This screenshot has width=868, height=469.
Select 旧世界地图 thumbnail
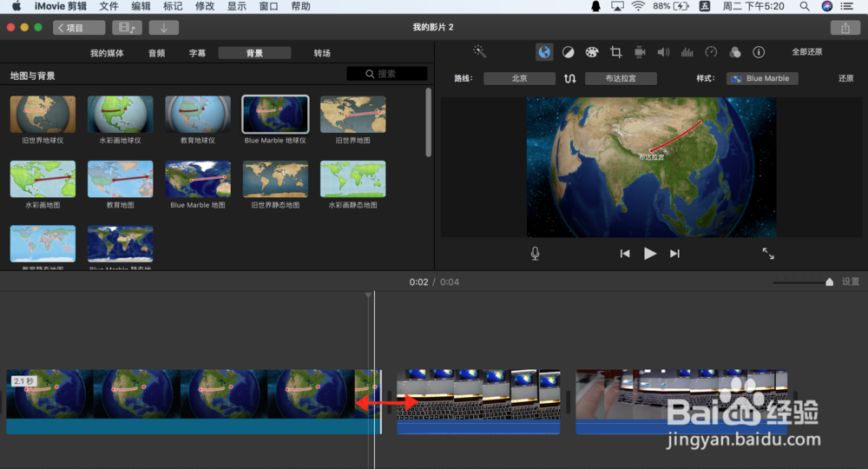coord(352,114)
